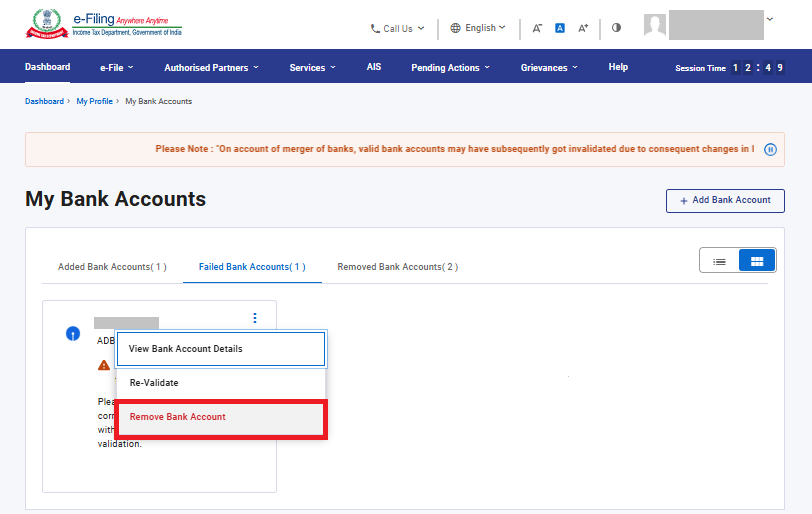
Task: Increase font size with A+ icon
Action: coord(584,28)
